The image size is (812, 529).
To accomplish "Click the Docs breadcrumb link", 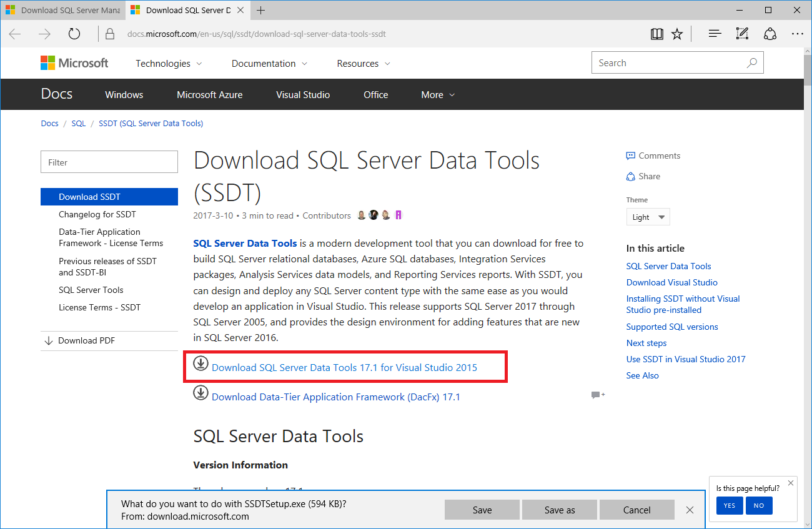I will pyautogui.click(x=50, y=123).
